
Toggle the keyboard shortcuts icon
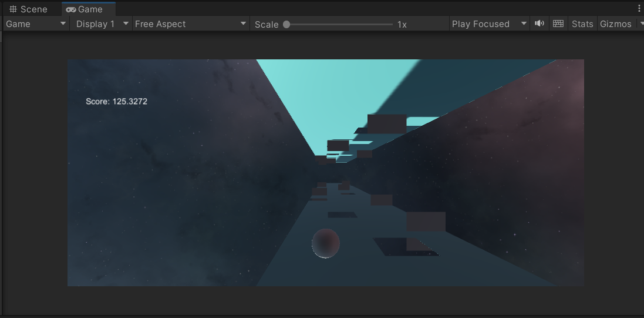pos(558,24)
